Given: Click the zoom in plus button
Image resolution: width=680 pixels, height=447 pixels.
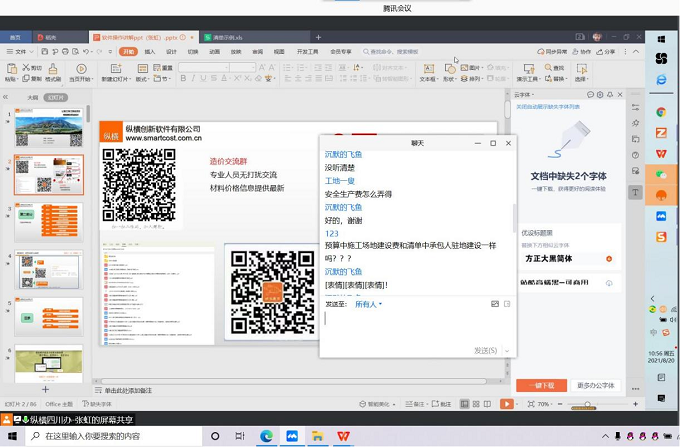Looking at the screenshot, I should click(x=635, y=404).
